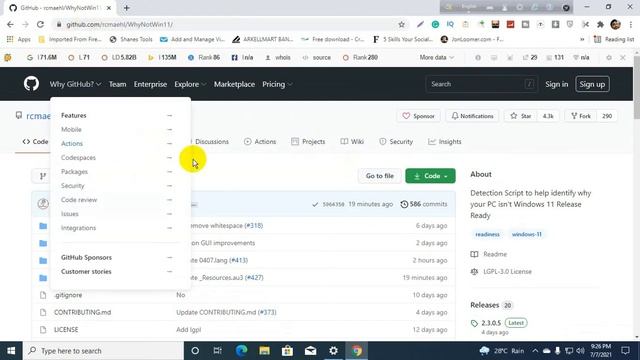640x360 pixels.
Task: Focus the GitHub Search field
Action: [x=481, y=84]
